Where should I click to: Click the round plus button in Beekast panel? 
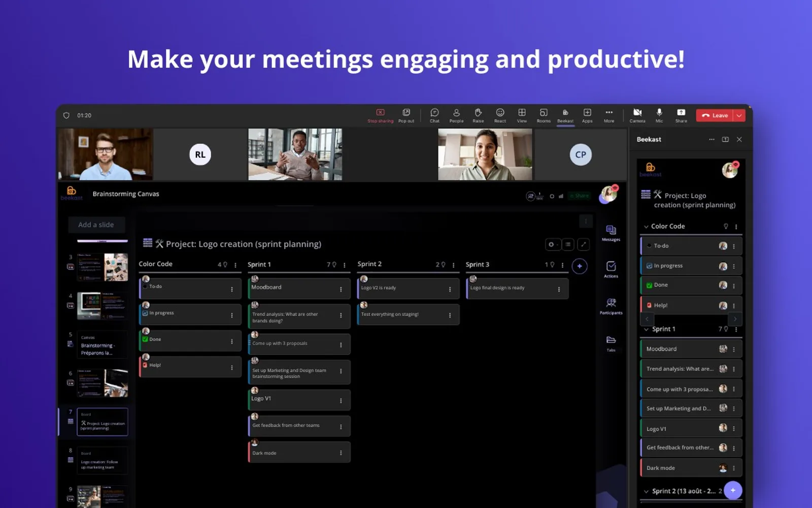point(733,490)
